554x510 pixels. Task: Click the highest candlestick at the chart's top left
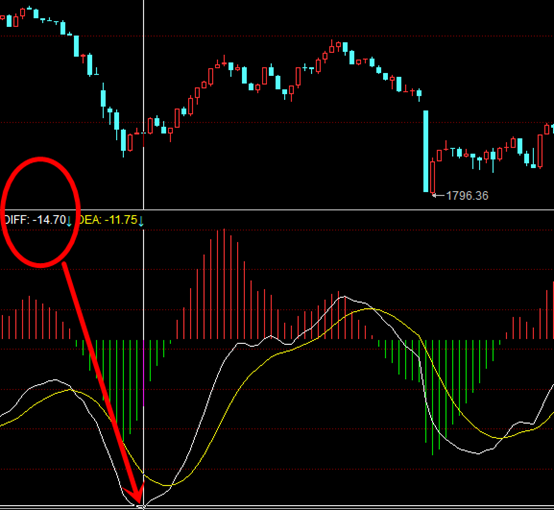click(x=29, y=8)
